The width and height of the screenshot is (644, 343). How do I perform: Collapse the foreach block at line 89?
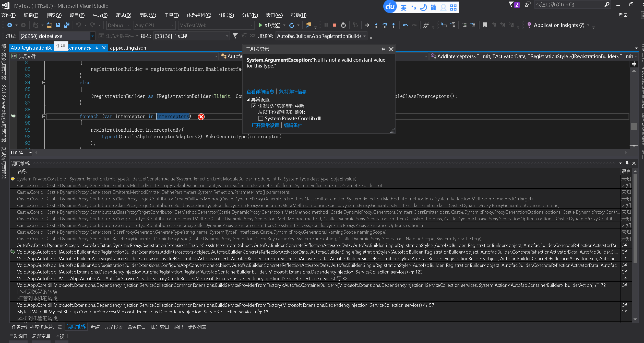tap(44, 116)
